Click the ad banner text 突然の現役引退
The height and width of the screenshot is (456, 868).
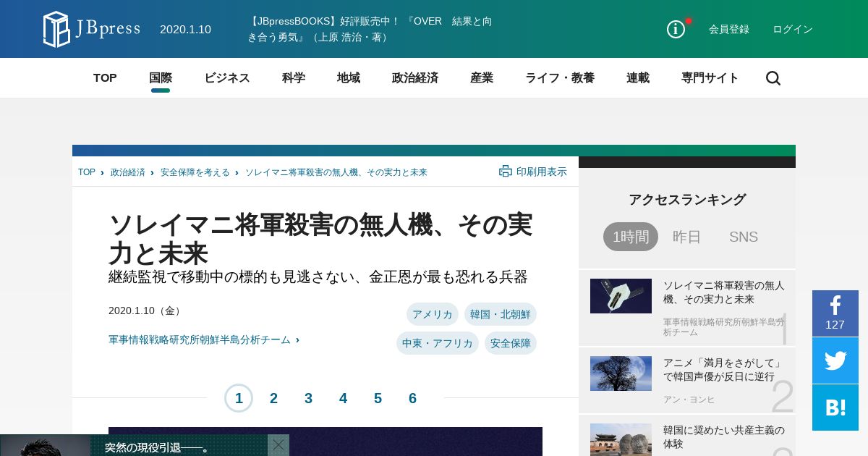157,448
